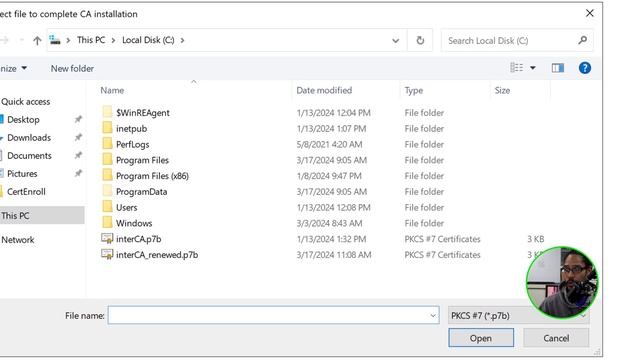The width and height of the screenshot is (640, 360).
Task: Open the blue Help icon
Action: click(x=584, y=68)
